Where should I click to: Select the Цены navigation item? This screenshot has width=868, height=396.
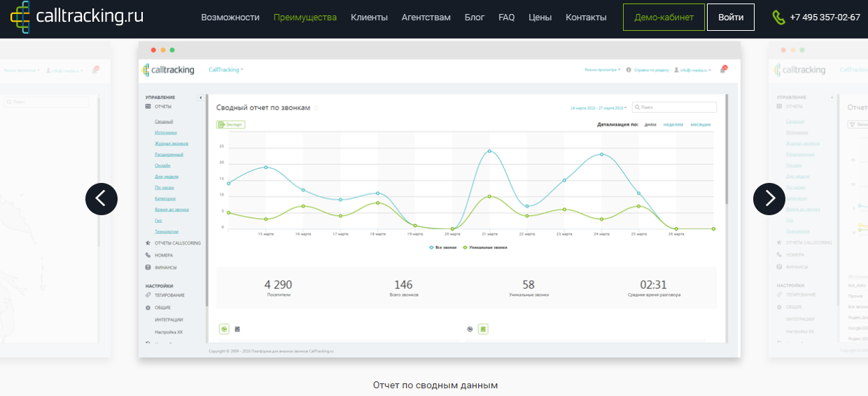click(x=540, y=18)
